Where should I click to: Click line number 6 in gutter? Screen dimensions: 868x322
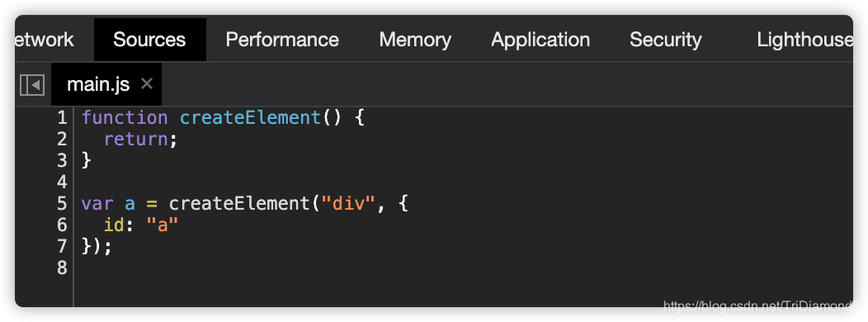tap(61, 225)
